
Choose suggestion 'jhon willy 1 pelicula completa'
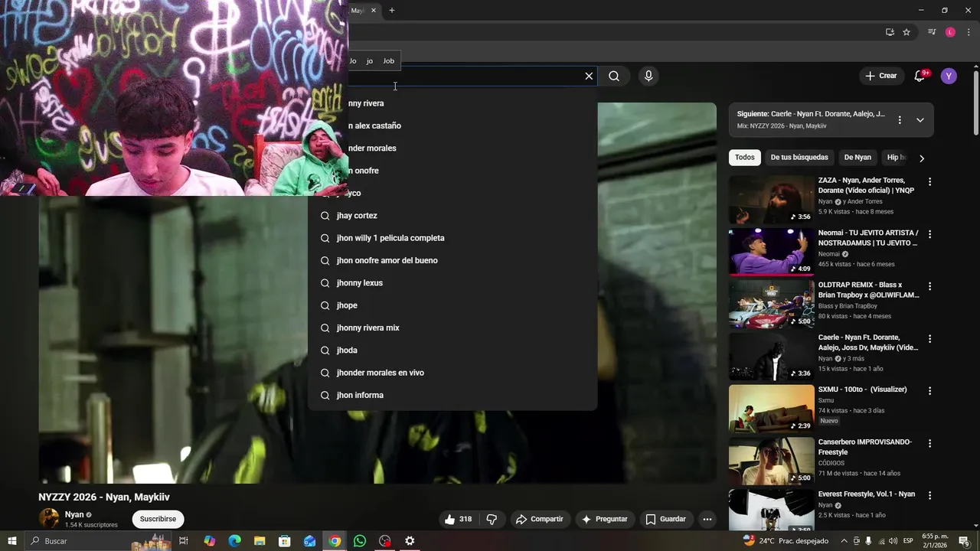coord(452,238)
